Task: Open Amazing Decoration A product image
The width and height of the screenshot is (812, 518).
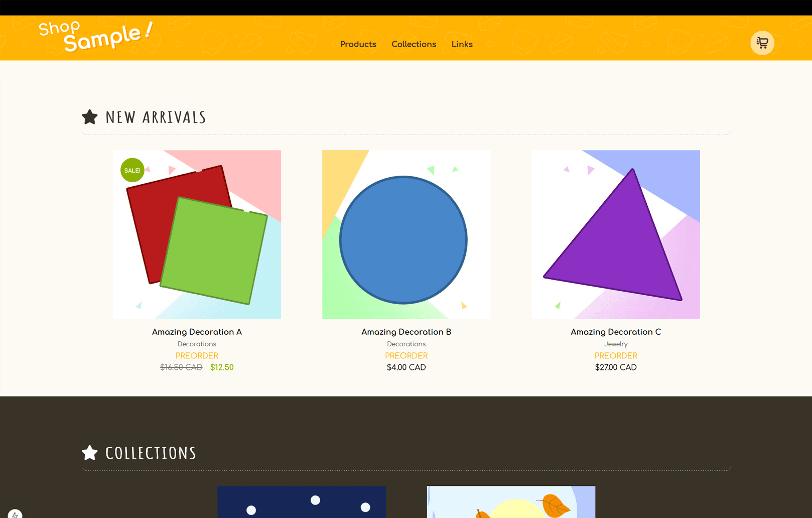Action: point(197,234)
